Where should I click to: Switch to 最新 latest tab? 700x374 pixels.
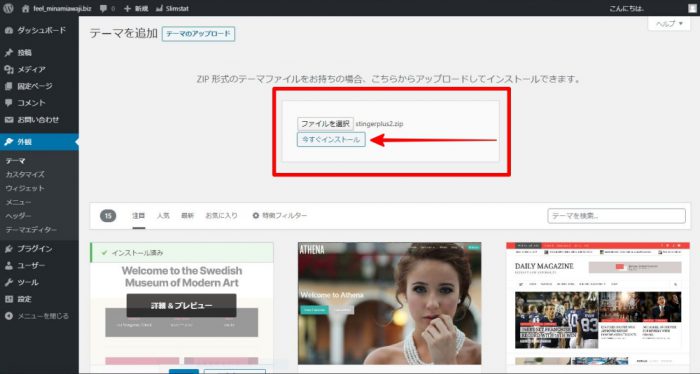[188, 216]
